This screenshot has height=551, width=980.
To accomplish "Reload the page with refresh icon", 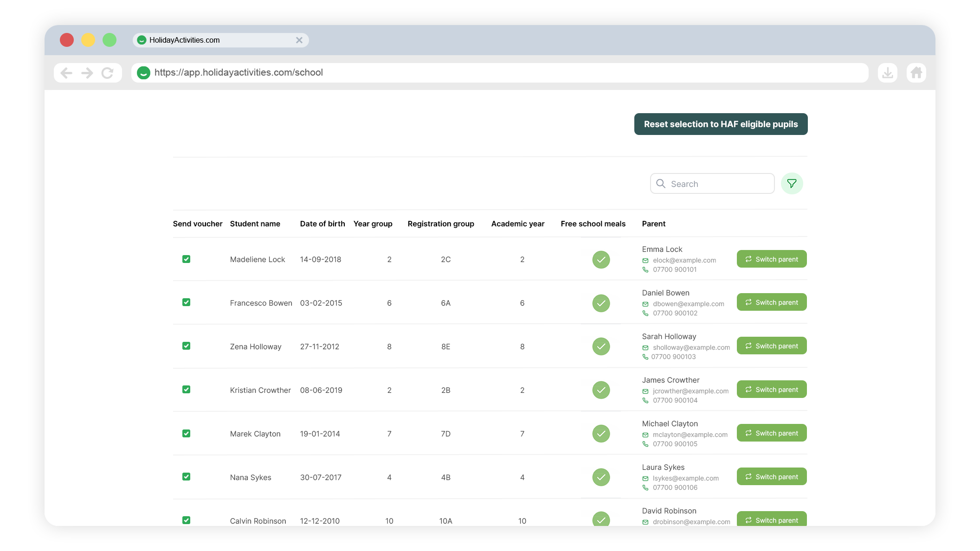I will point(108,73).
